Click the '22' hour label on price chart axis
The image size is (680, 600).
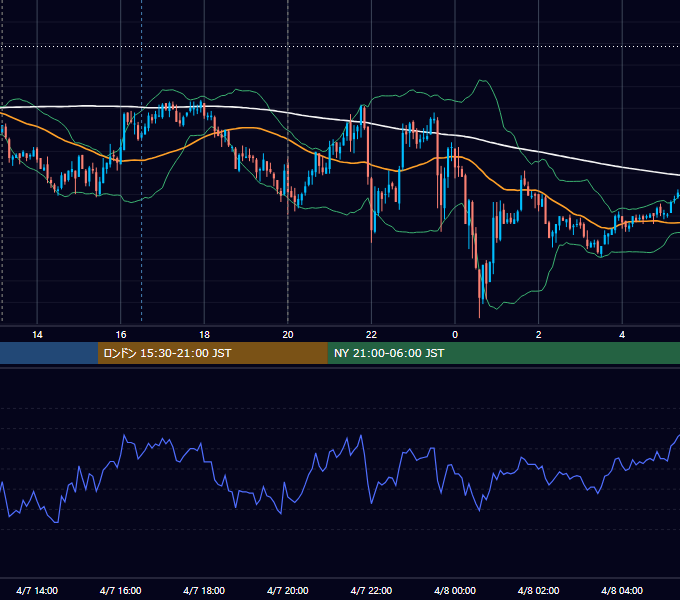[371, 335]
